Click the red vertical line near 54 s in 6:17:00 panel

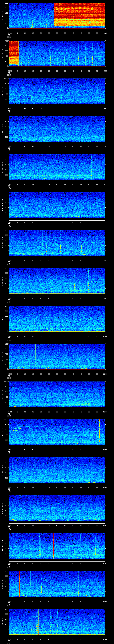(x=96, y=621)
